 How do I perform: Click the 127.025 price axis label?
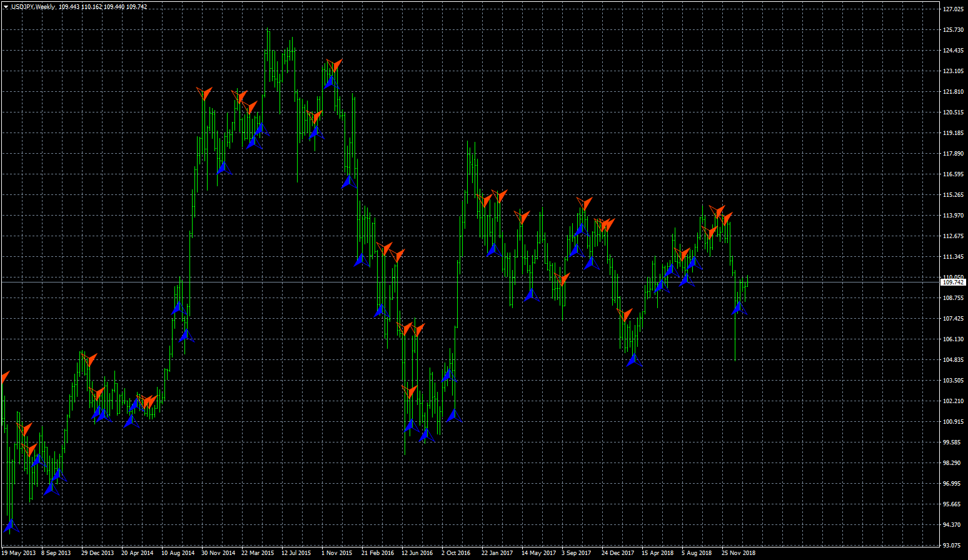(952, 9)
